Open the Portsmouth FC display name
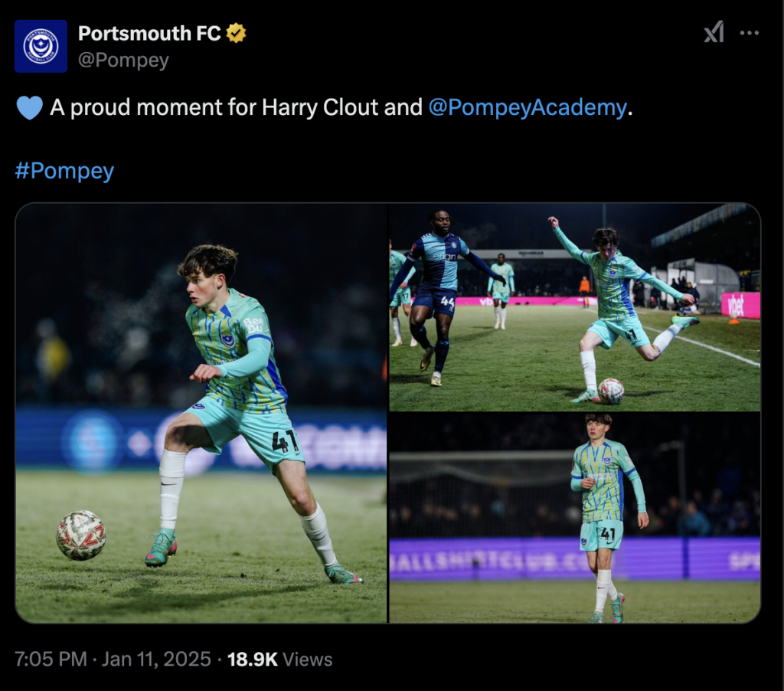 point(149,34)
